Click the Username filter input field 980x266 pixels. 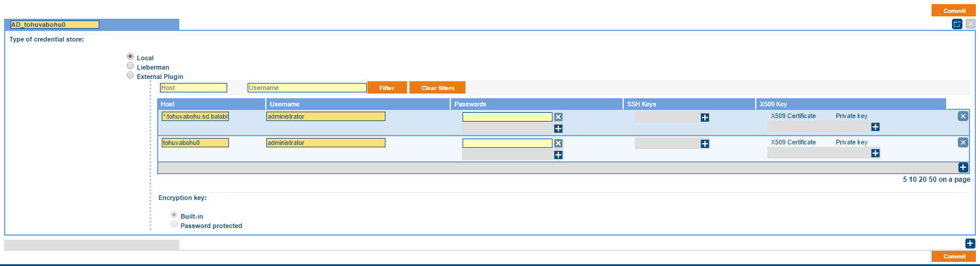pos(307,88)
